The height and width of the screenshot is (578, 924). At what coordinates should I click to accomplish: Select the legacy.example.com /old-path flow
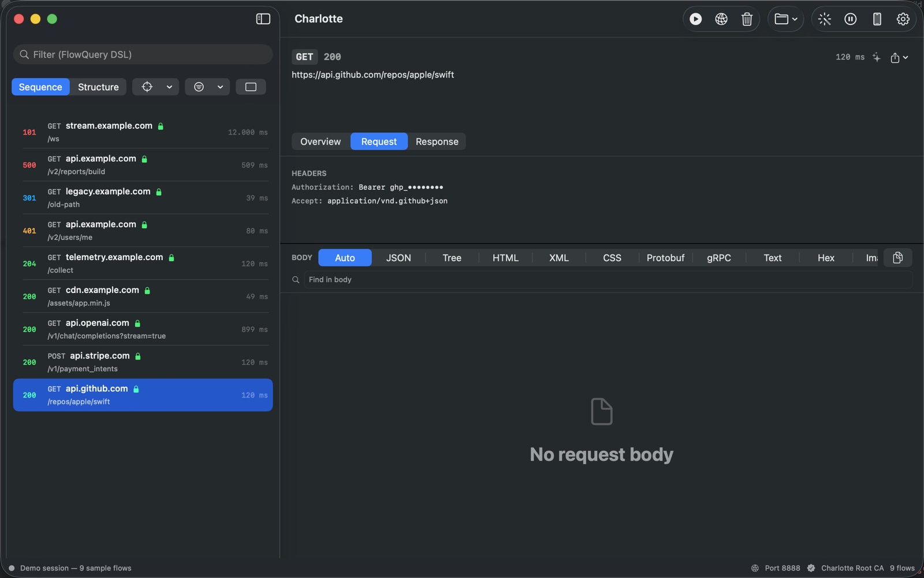143,198
